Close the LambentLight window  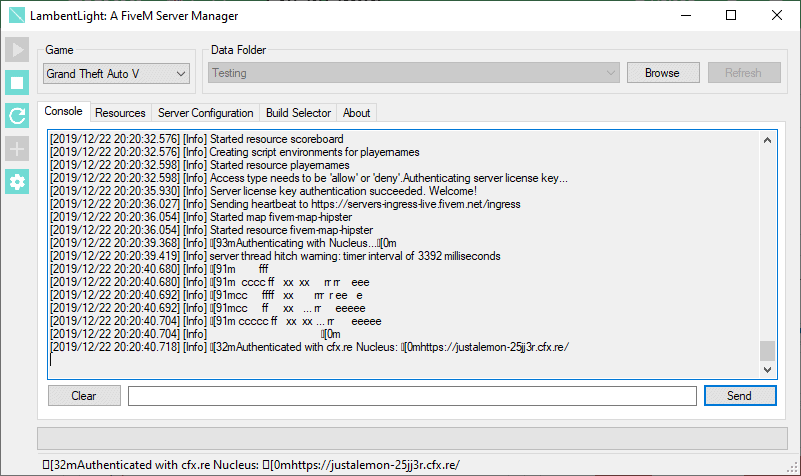(x=777, y=15)
